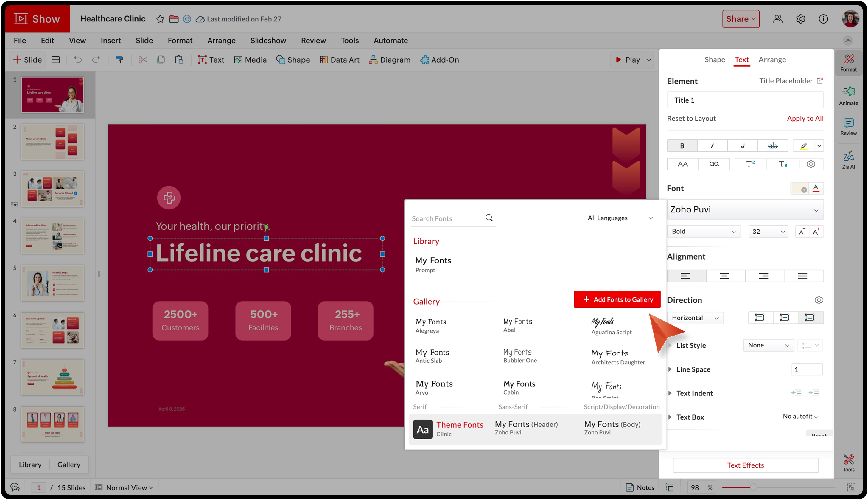This screenshot has width=868, height=500.
Task: Click the increase font size icon
Action: pyautogui.click(x=816, y=232)
